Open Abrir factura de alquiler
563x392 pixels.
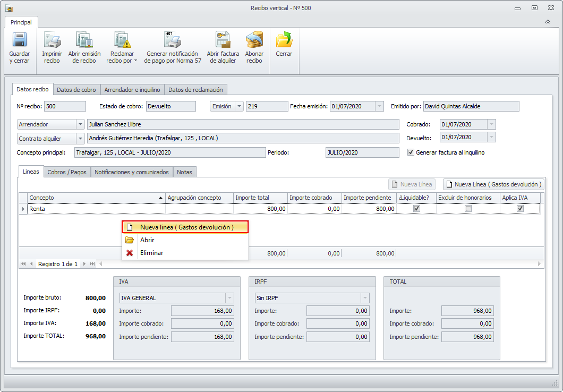click(223, 41)
